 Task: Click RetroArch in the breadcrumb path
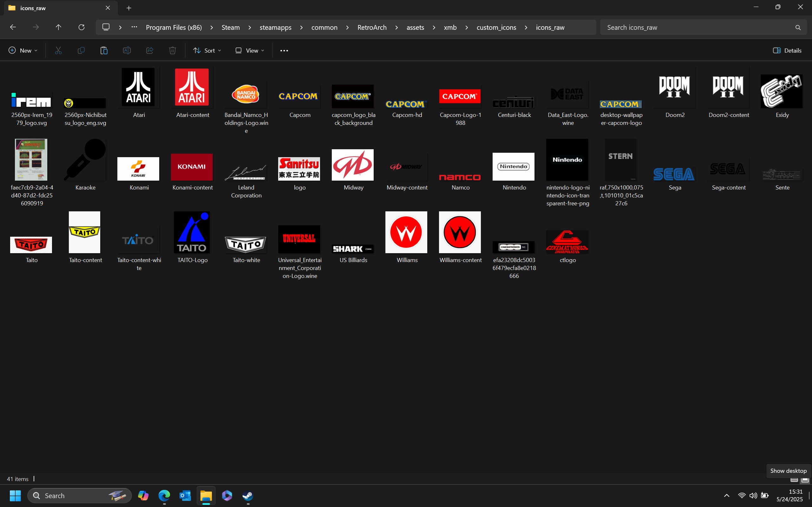[x=372, y=27]
